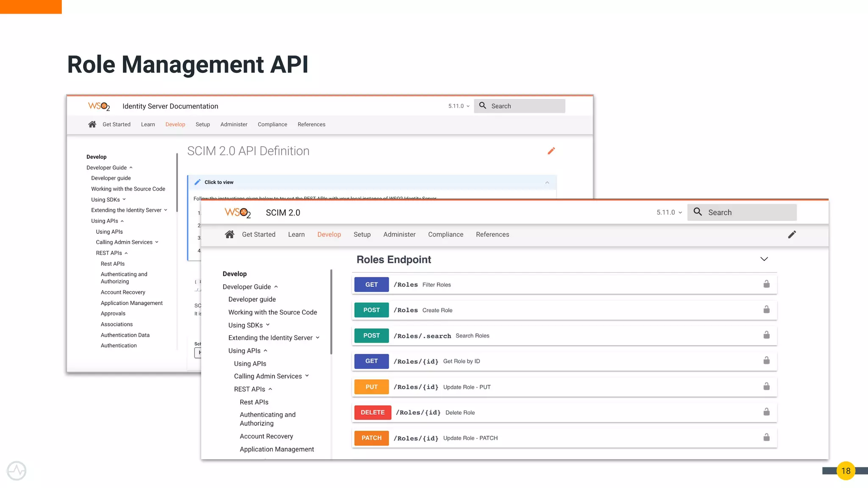Open Approvals link in back window sidebar
868x488 pixels.
pos(113,313)
